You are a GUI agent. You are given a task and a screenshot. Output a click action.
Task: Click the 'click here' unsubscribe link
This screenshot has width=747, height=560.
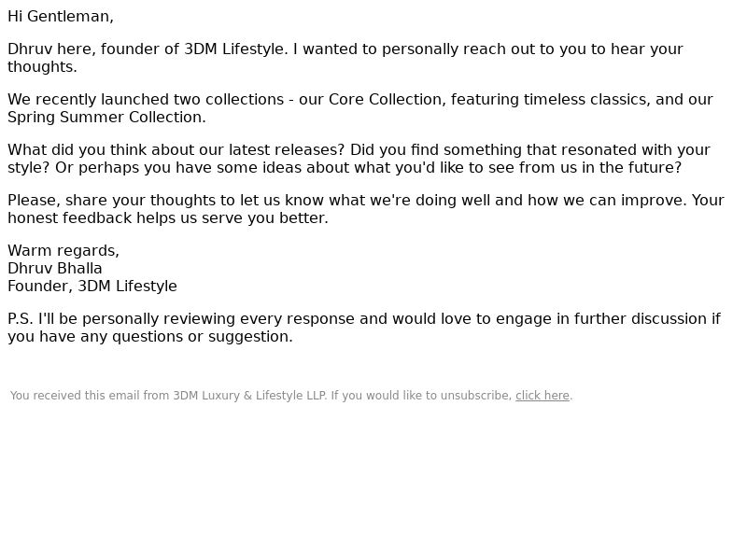coord(543,396)
